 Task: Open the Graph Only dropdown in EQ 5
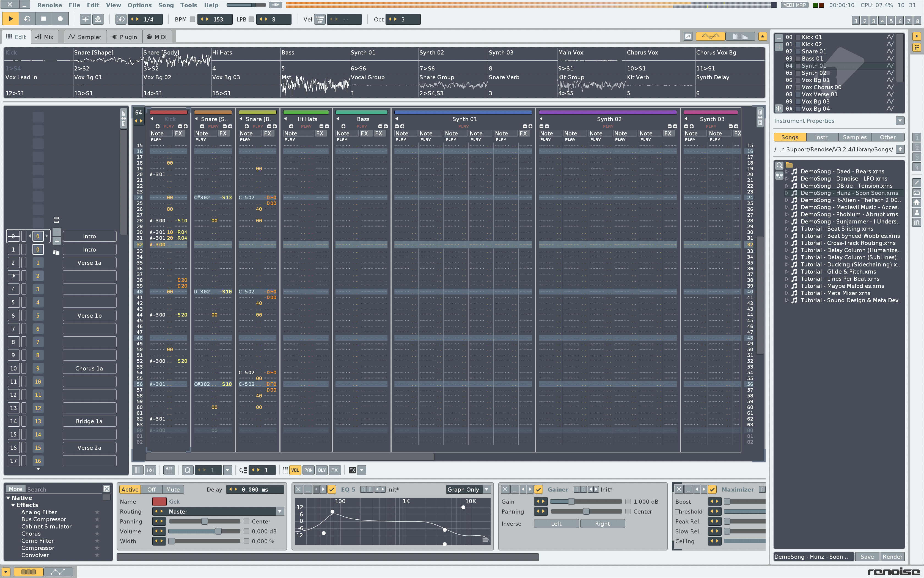click(x=469, y=489)
